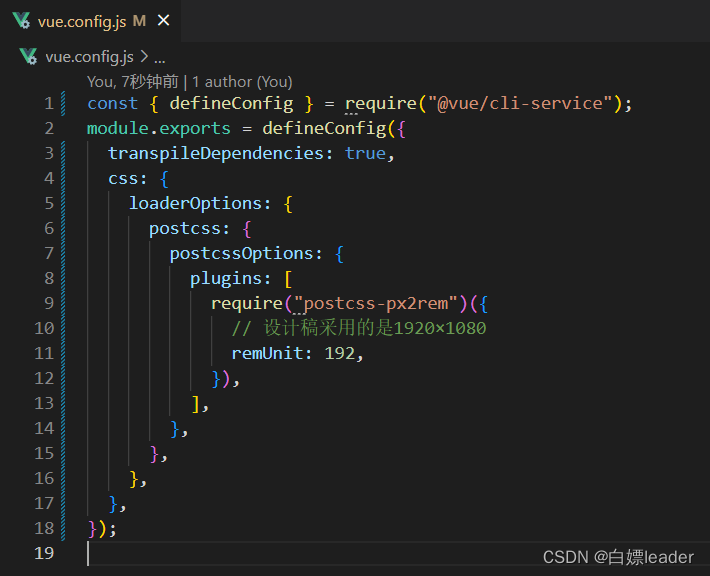The image size is (710, 576).
Task: Click 'plugins' property on line 8
Action: click(x=226, y=278)
